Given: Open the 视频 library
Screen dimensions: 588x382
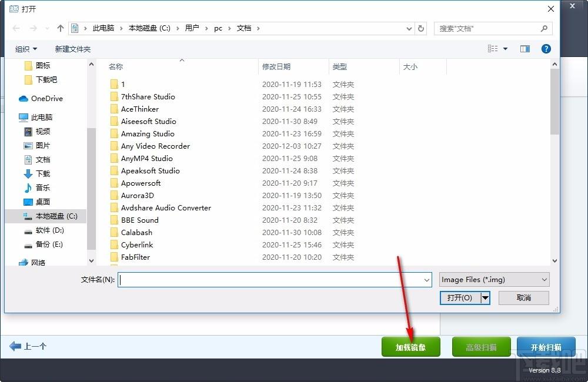Looking at the screenshot, I should pyautogui.click(x=37, y=131).
